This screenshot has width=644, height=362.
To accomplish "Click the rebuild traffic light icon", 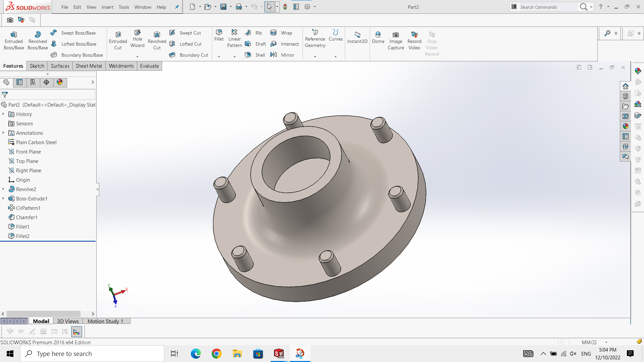I will pyautogui.click(x=285, y=7).
